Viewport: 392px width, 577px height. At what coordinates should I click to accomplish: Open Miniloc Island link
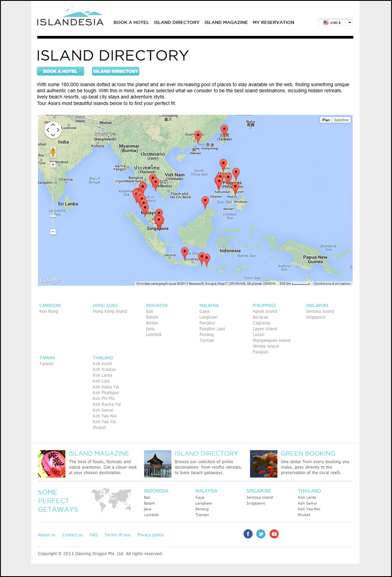[266, 347]
